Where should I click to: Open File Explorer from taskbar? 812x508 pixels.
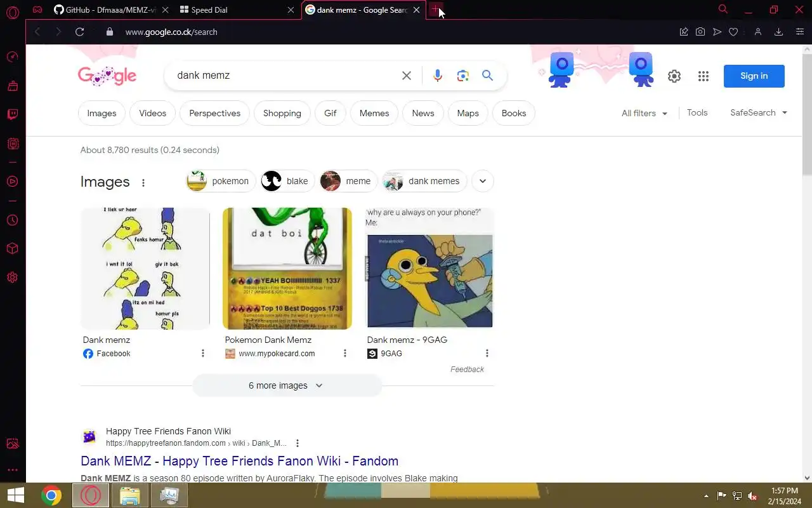[130, 495]
